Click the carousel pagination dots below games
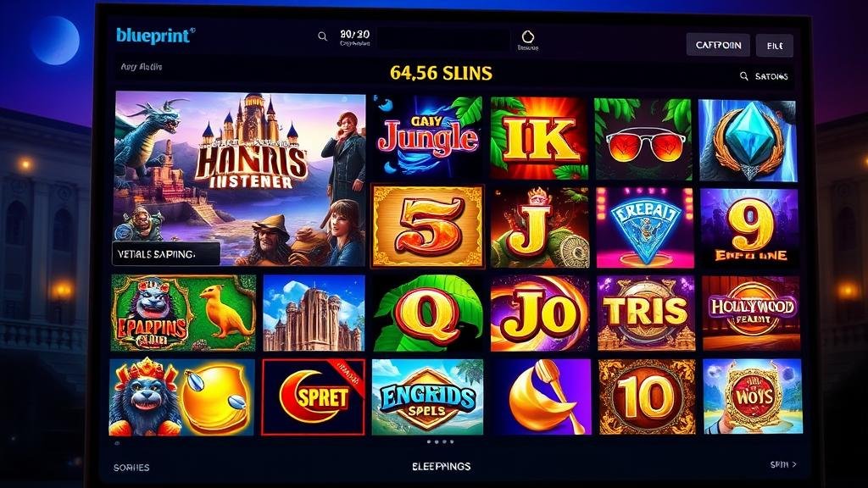 pos(440,442)
